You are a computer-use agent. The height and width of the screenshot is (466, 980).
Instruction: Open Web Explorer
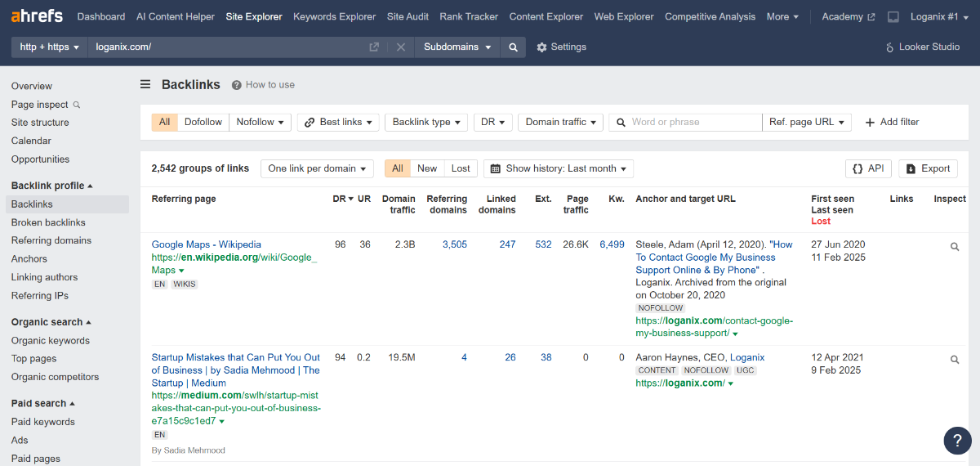[624, 17]
